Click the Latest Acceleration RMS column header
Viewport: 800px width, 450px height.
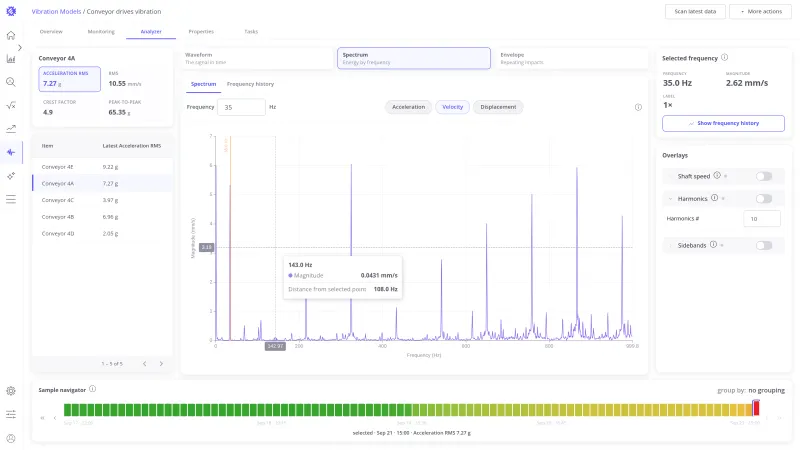click(132, 146)
